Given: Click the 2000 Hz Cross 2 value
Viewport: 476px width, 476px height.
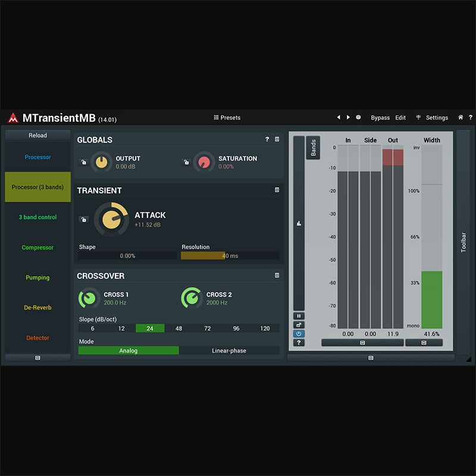Looking at the screenshot, I should coord(217,303).
